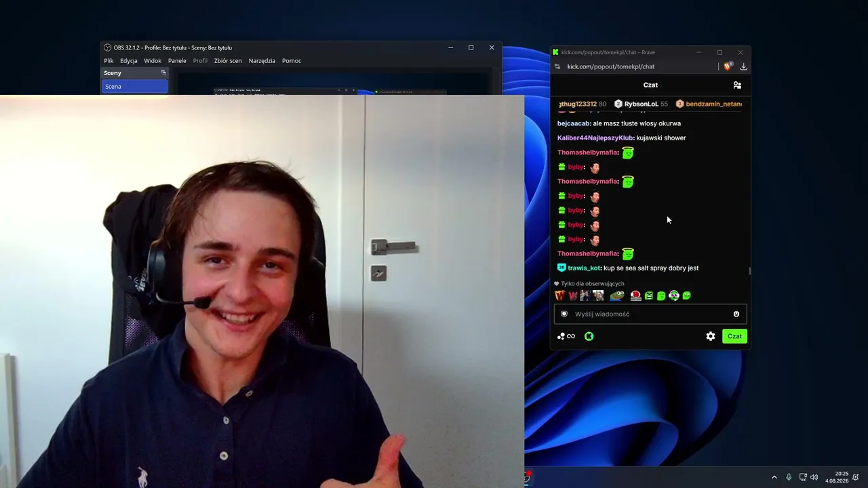Open site settings icon in the address bar
This screenshot has width=868, height=488.
(557, 66)
